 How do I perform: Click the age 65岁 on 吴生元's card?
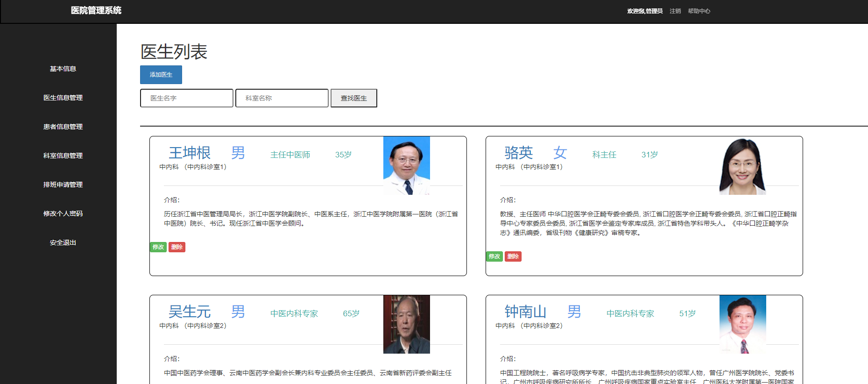(x=351, y=313)
